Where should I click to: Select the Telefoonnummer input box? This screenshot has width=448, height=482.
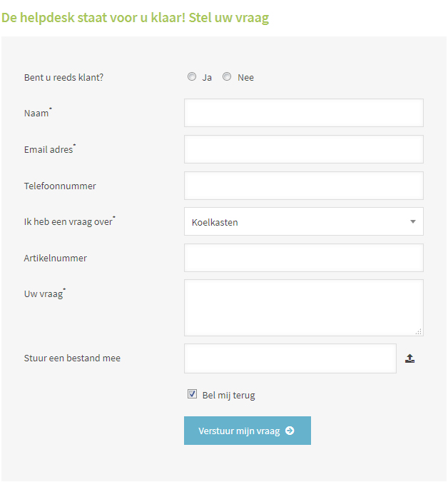[303, 186]
